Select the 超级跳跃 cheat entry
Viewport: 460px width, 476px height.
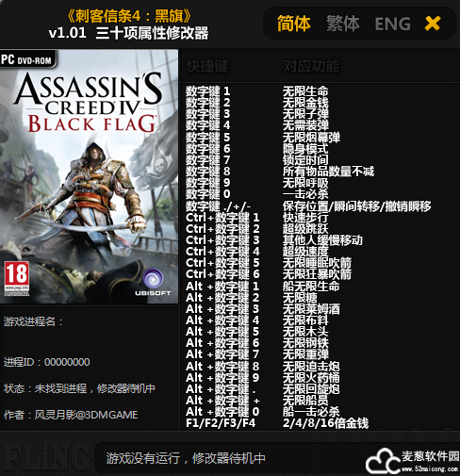coord(305,229)
